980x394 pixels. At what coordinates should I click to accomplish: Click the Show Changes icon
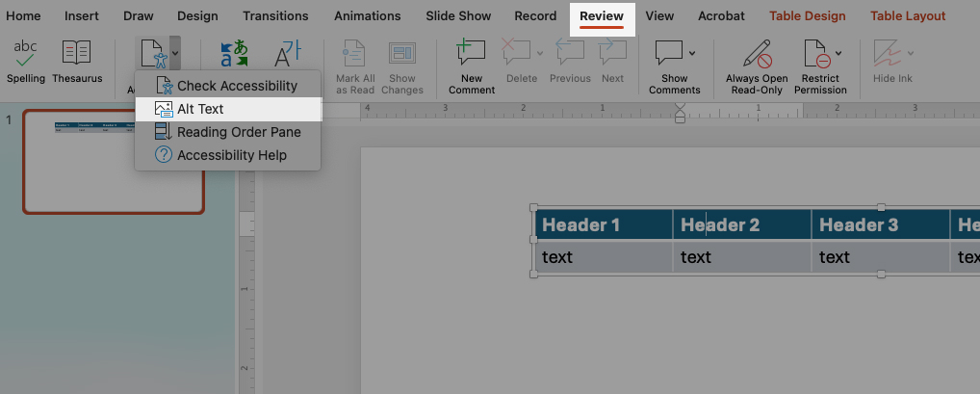(401, 55)
